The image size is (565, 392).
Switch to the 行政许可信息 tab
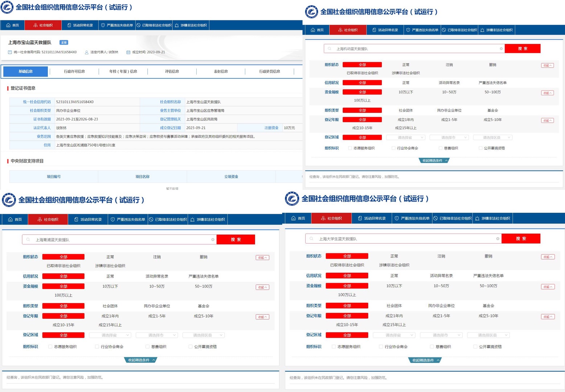(74, 72)
